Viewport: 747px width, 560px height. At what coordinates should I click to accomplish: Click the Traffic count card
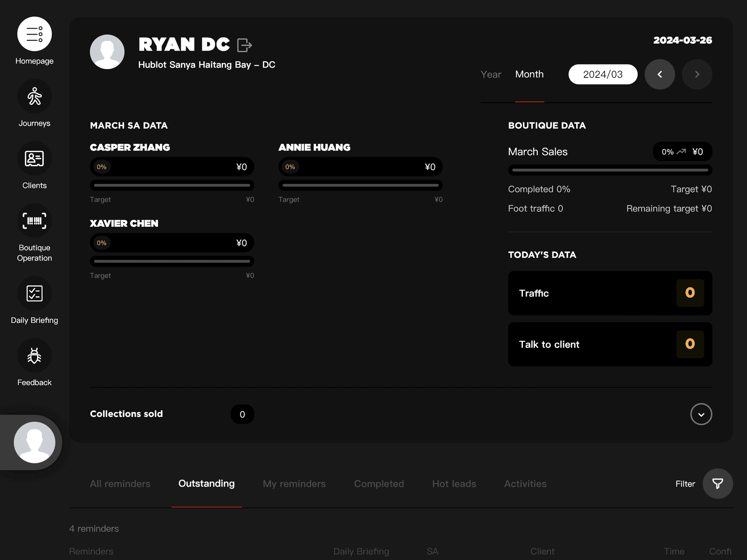(x=610, y=293)
